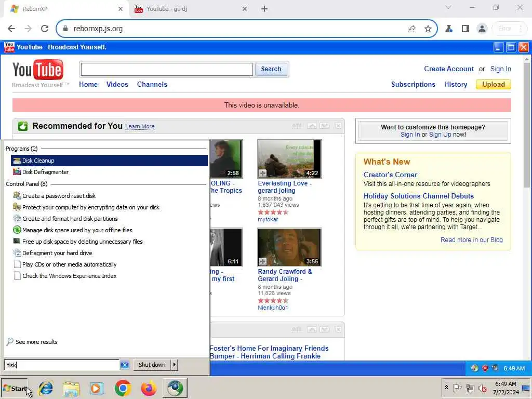532x399 pixels.
Task: Show hidden system tray icons
Action: pyautogui.click(x=446, y=388)
